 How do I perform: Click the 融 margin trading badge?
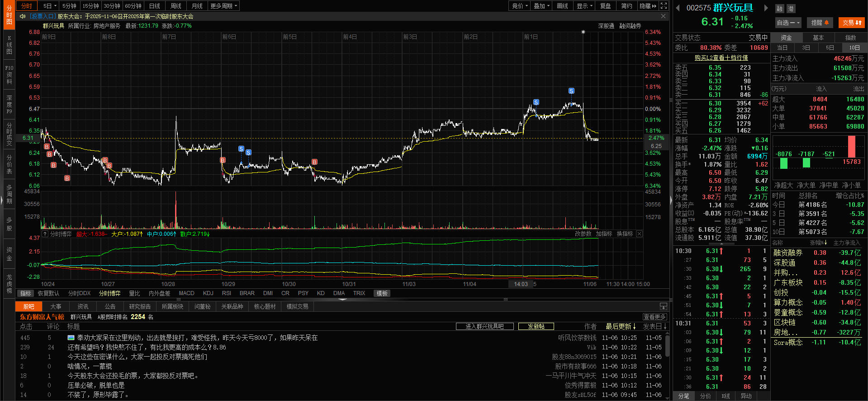pos(780,9)
